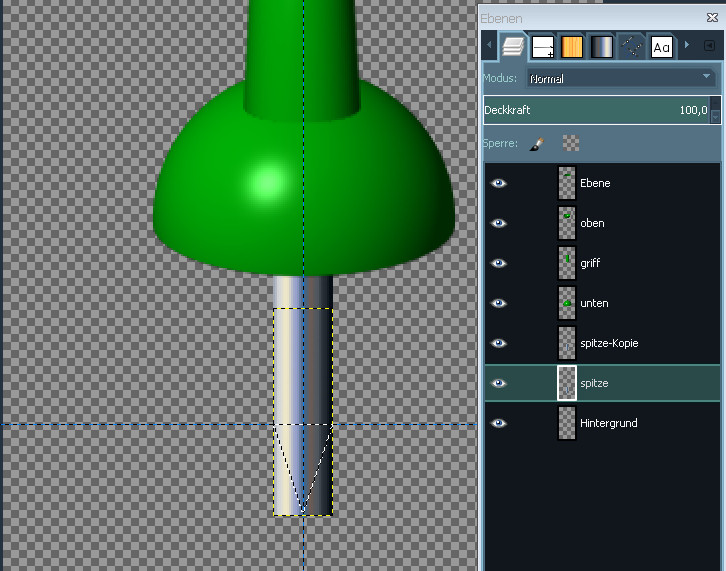The height and width of the screenshot is (571, 726).
Task: Open the Brushes tab icon
Action: [x=543, y=46]
